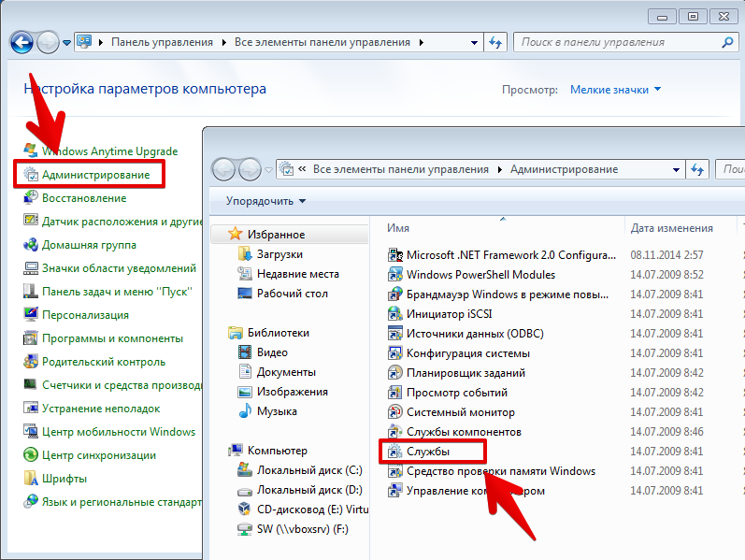Select Музыка library
The height and width of the screenshot is (560, 745).
click(x=277, y=411)
